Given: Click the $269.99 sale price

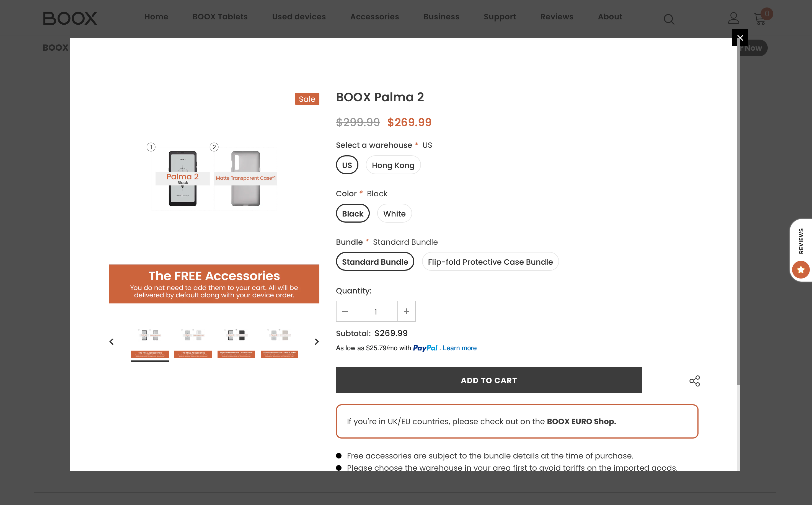Looking at the screenshot, I should [x=409, y=122].
